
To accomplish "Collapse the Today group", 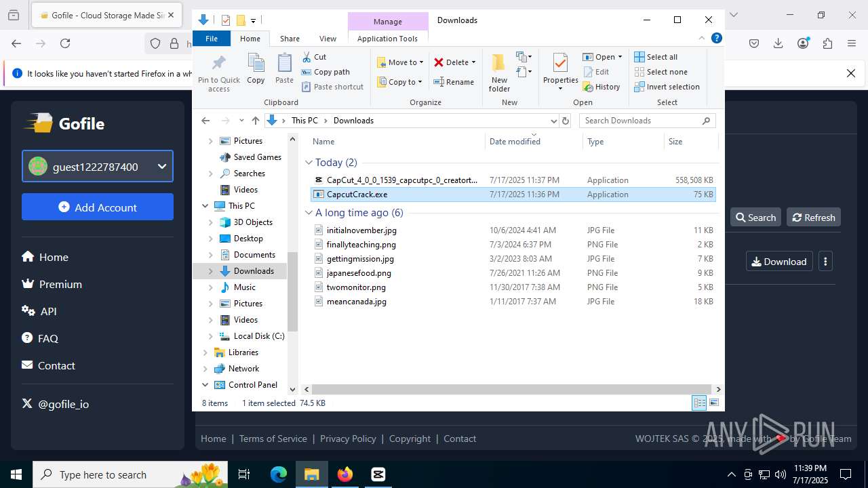I will pos(309,163).
